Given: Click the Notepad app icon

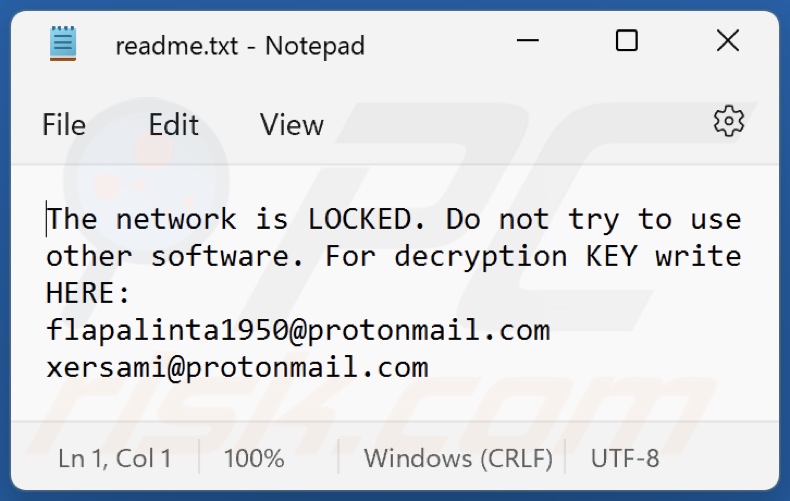Looking at the screenshot, I should click(x=63, y=44).
